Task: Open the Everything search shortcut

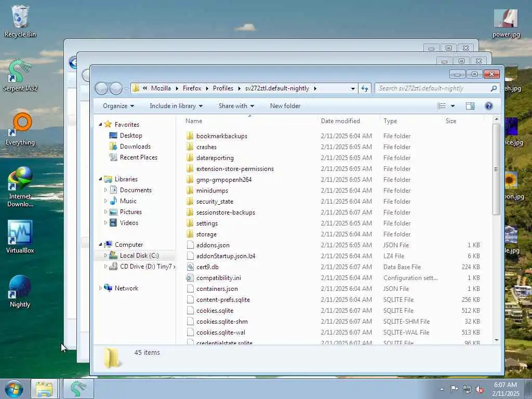Action: (20, 129)
